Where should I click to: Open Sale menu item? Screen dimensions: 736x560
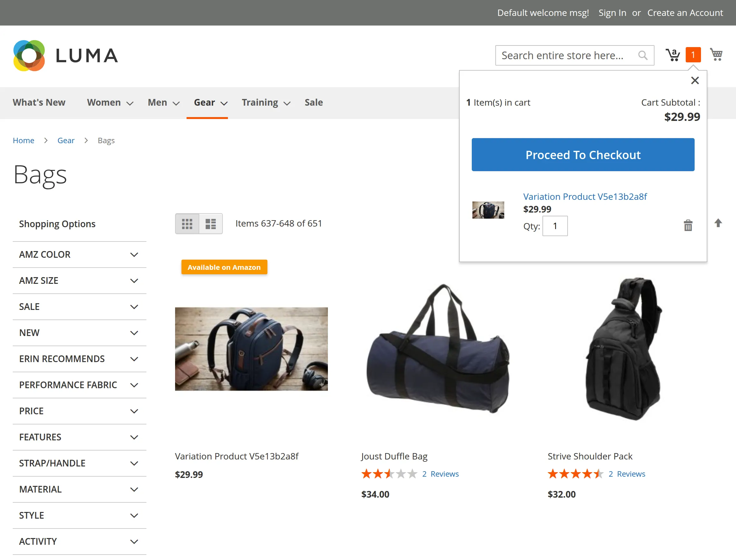tap(314, 102)
